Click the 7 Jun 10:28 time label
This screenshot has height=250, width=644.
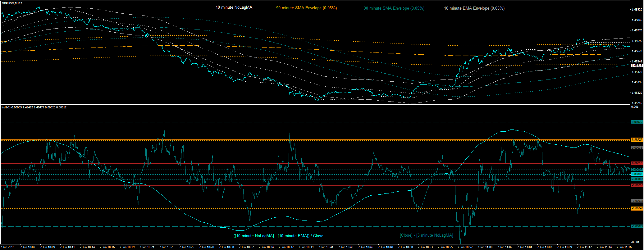pyautogui.click(x=207, y=248)
